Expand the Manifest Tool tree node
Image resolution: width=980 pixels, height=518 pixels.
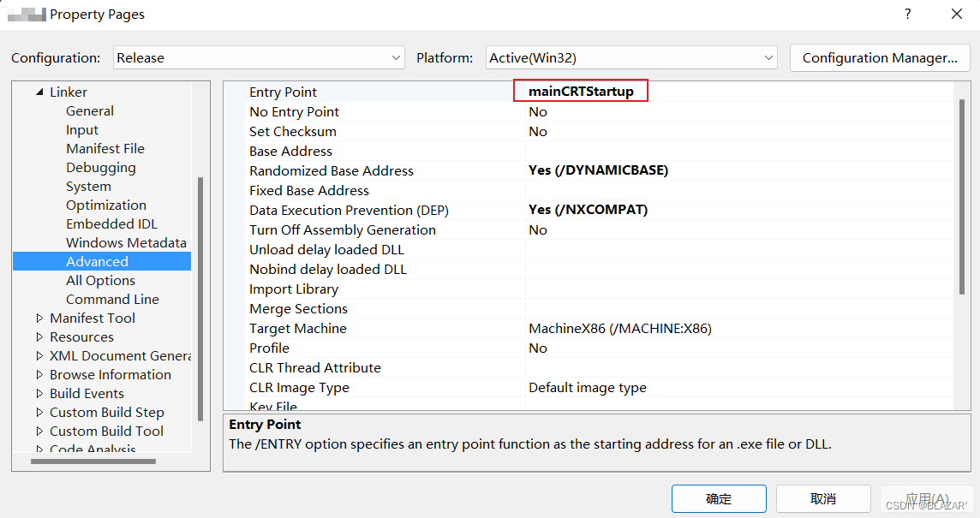pyautogui.click(x=39, y=319)
